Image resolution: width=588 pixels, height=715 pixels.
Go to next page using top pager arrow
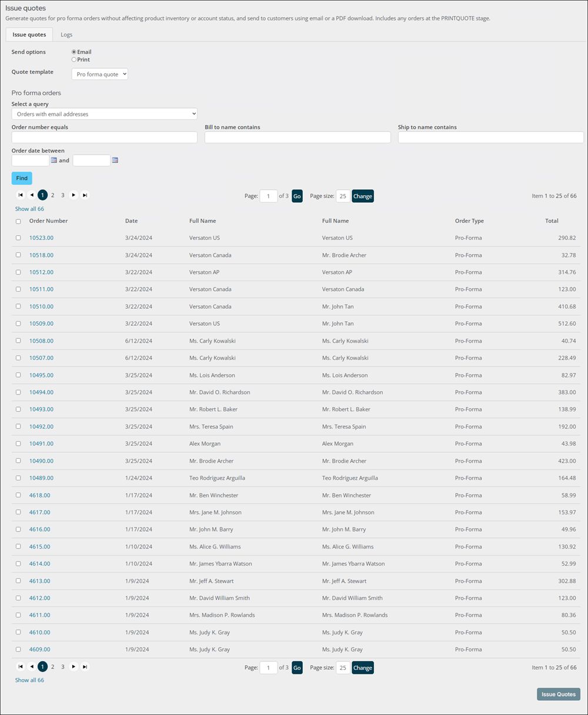(73, 195)
